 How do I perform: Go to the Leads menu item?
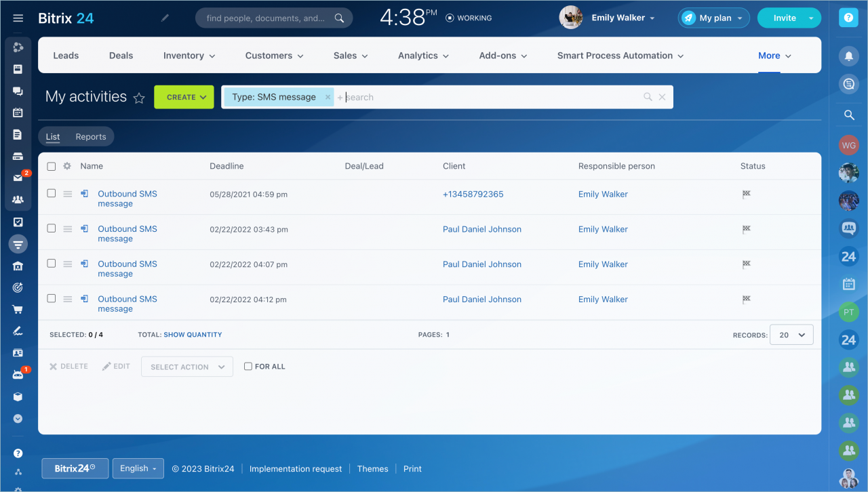click(66, 56)
